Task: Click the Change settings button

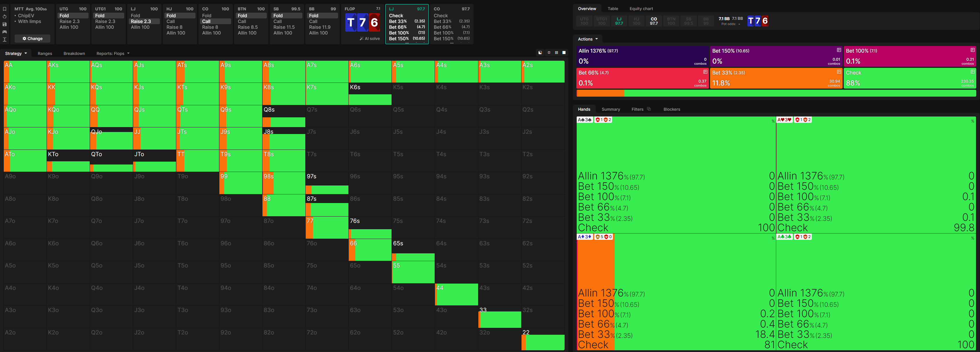Action: point(33,39)
